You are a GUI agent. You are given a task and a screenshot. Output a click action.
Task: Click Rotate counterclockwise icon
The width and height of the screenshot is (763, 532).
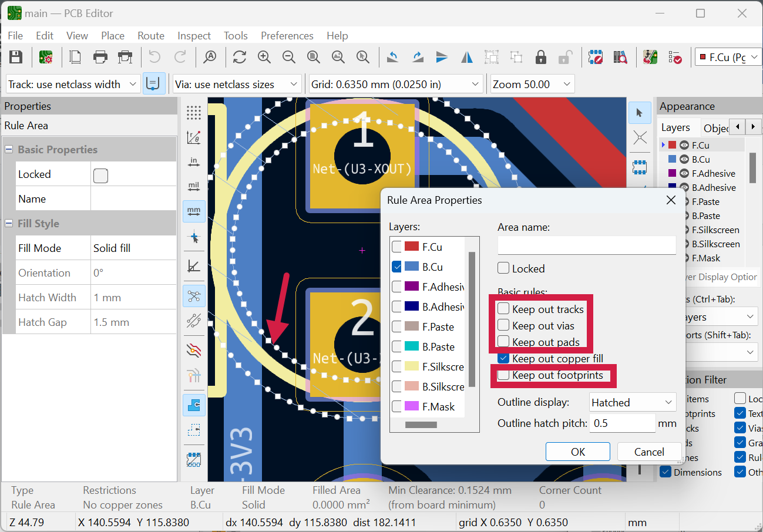click(x=393, y=57)
